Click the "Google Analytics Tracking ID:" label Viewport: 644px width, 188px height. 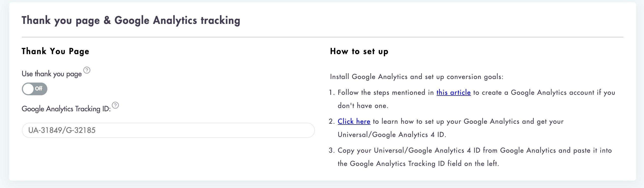[66, 109]
